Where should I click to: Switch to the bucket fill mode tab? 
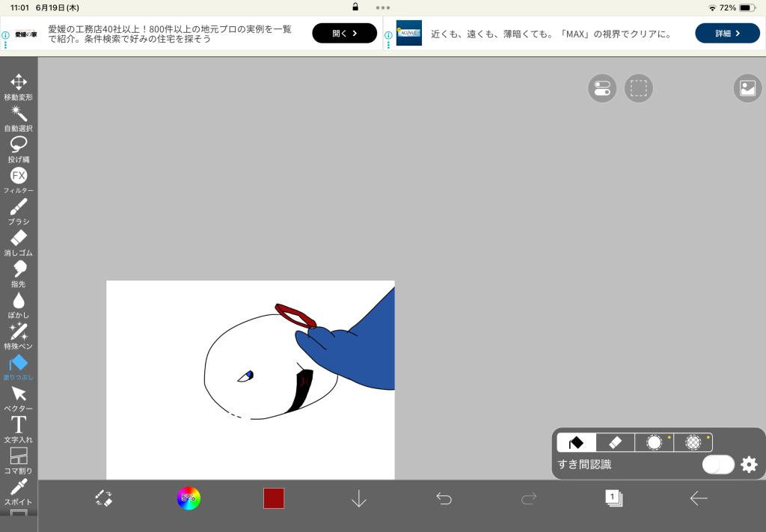(576, 442)
